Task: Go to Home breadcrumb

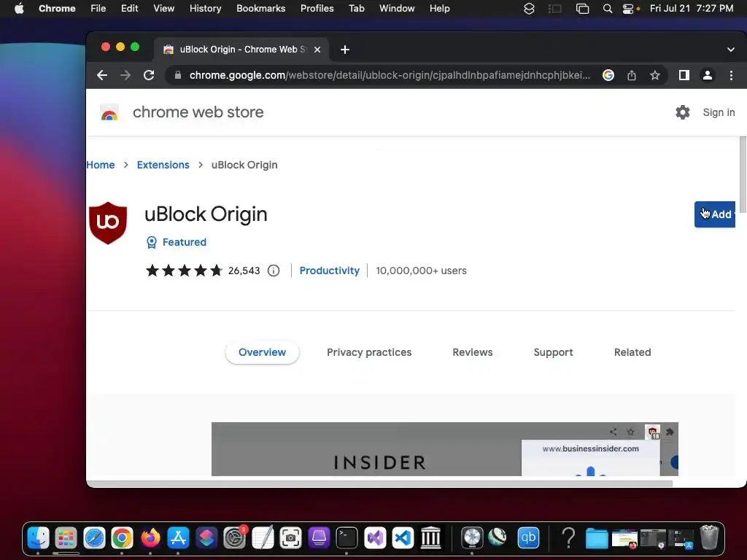Action: coord(101,165)
